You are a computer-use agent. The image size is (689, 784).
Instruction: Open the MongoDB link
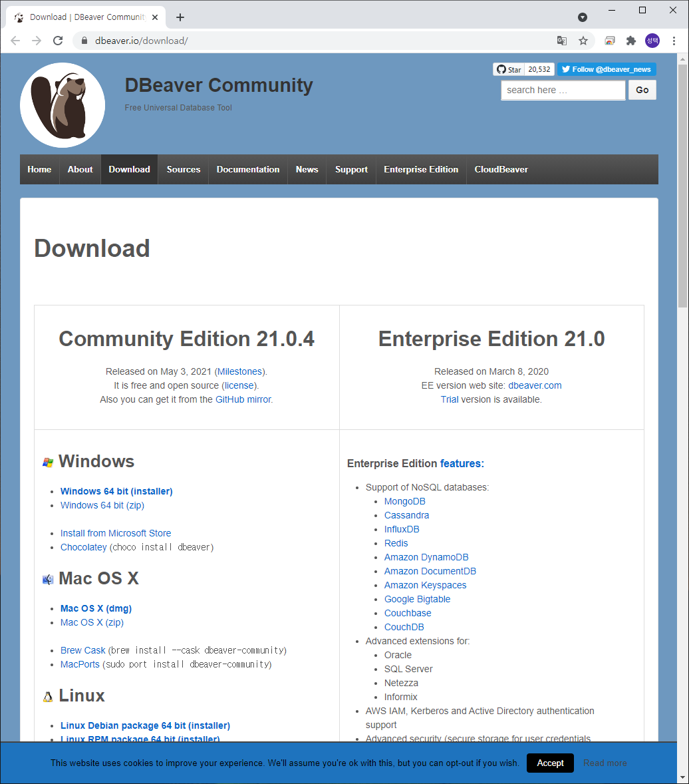click(x=405, y=502)
